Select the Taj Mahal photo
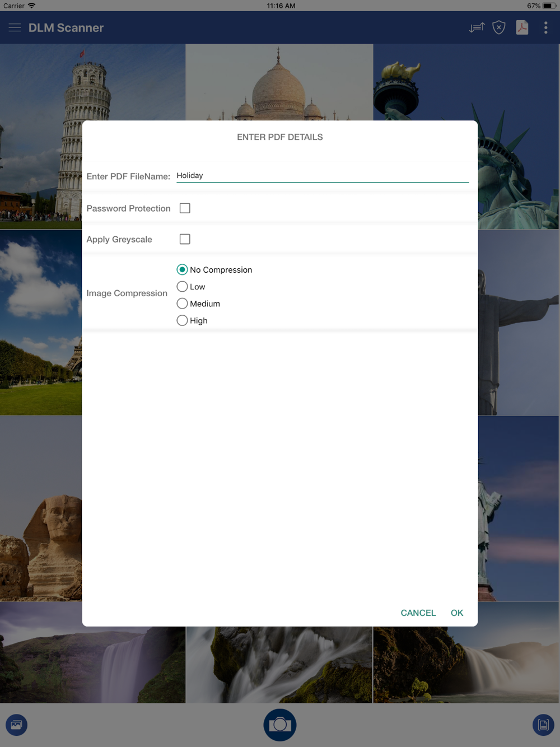Screen dimensions: 560x747 [x=279, y=82]
